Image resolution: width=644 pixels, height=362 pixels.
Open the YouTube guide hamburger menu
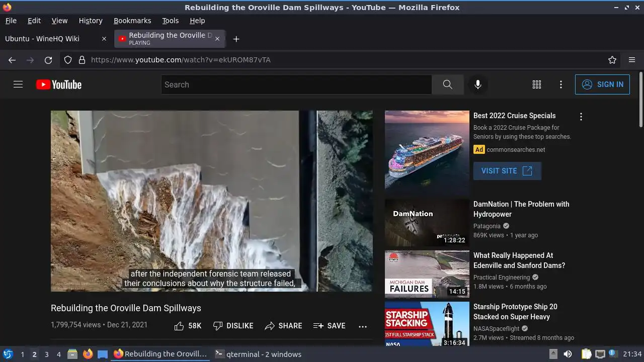click(18, 84)
